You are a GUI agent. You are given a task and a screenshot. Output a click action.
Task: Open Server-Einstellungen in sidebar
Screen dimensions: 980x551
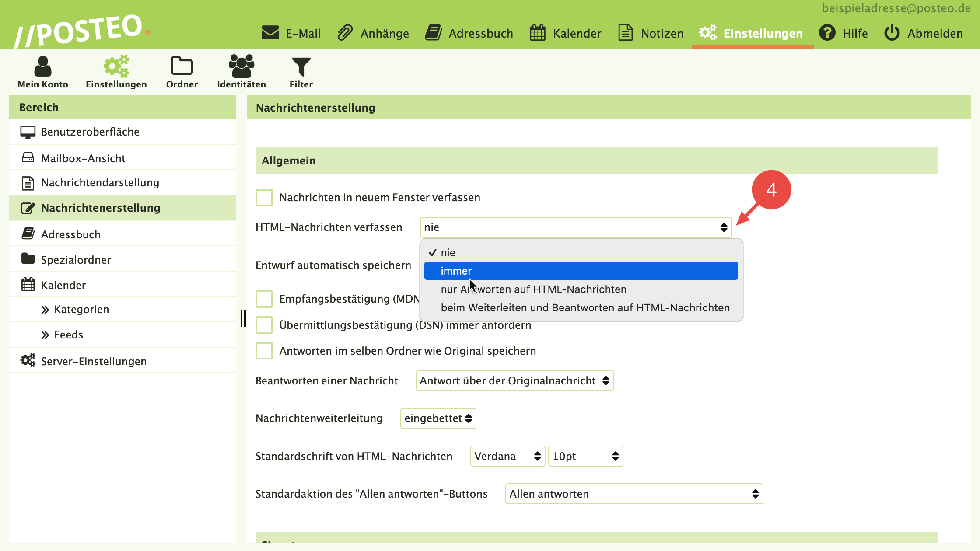93,361
